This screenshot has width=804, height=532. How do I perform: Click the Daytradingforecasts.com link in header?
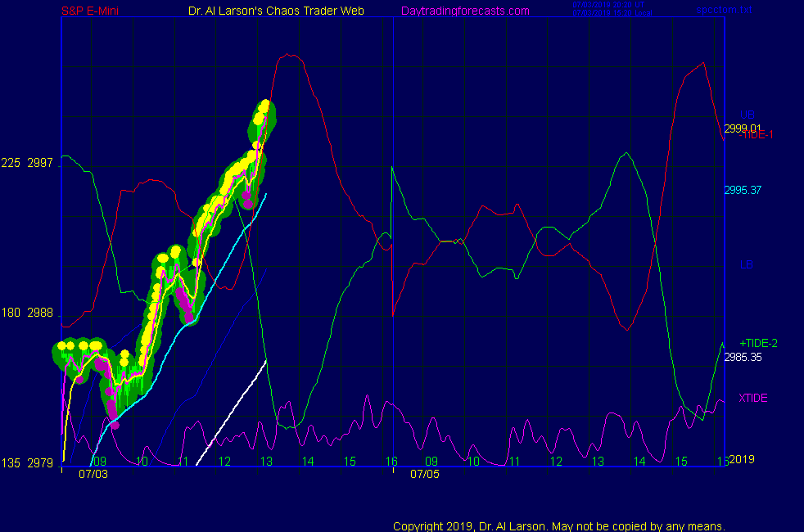coord(464,11)
